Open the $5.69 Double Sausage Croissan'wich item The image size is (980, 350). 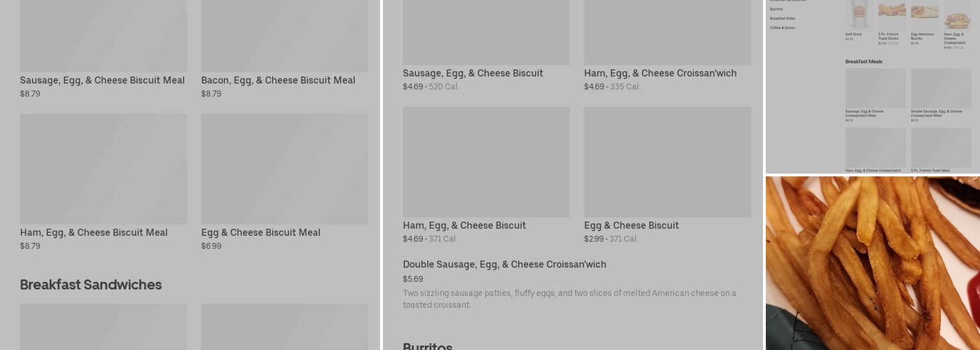(504, 265)
